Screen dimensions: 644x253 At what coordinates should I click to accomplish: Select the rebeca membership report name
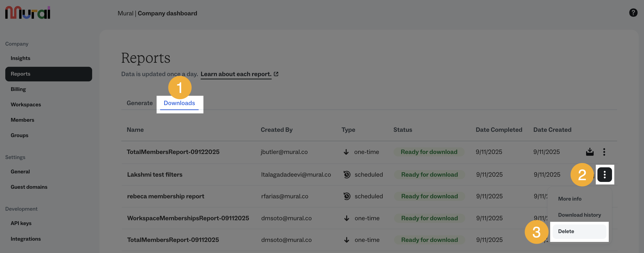pos(165,196)
